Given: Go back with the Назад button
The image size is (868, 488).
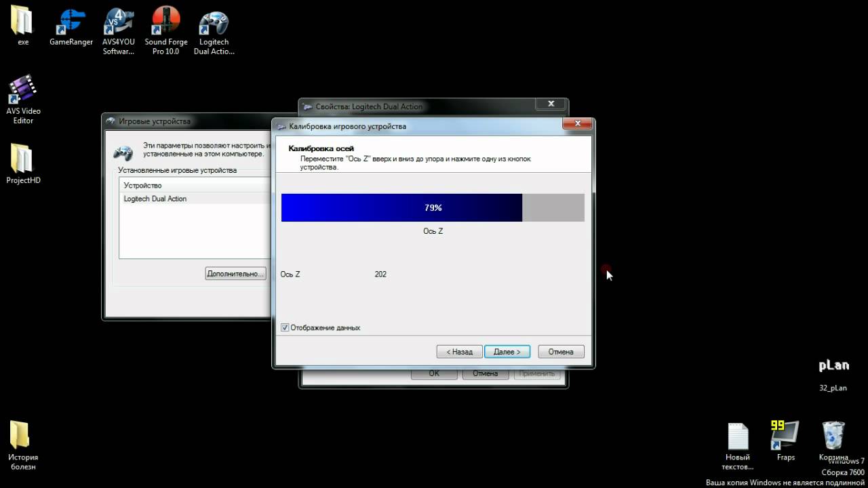Looking at the screenshot, I should (x=460, y=352).
